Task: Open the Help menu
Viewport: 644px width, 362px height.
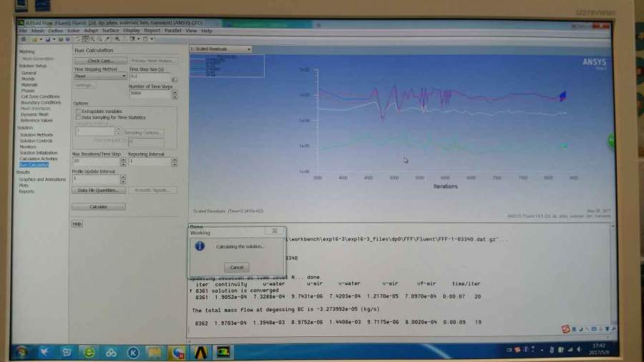Action: 207,31
